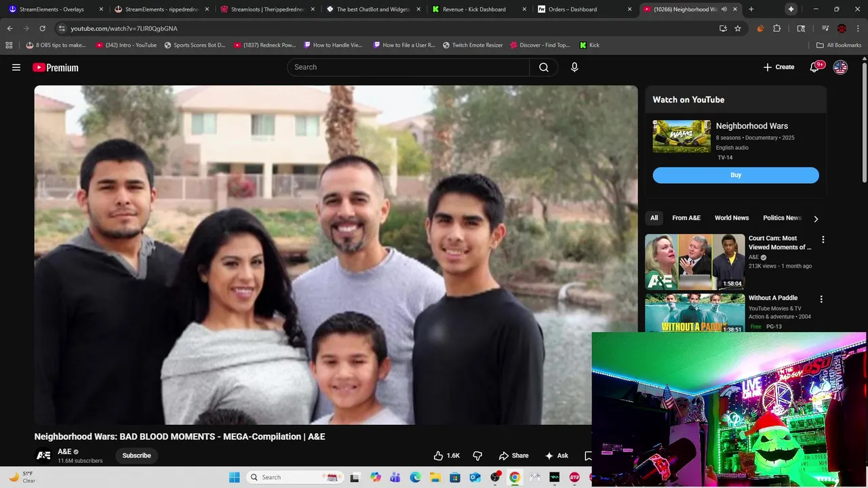Open the Chrome extensions puzzle icon
This screenshot has height=488, width=868.
click(777, 28)
